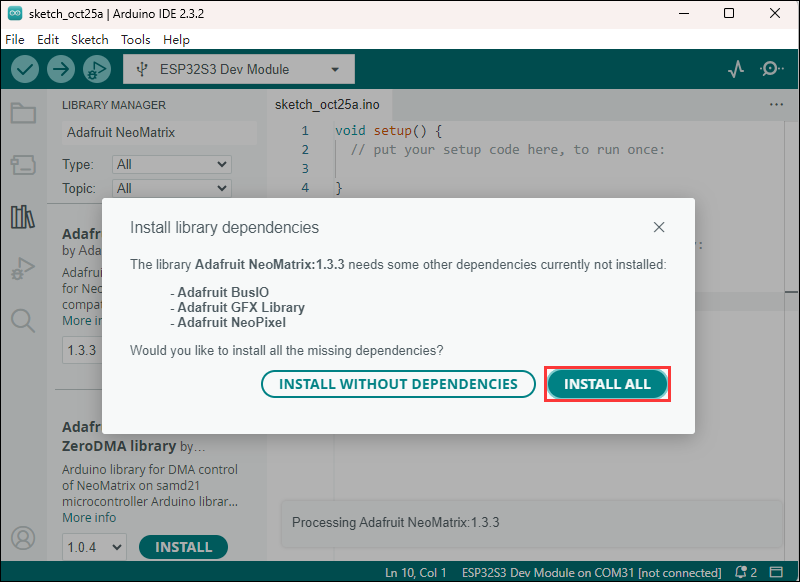Open the Help menu
Image resolution: width=800 pixels, height=582 pixels.
point(177,39)
